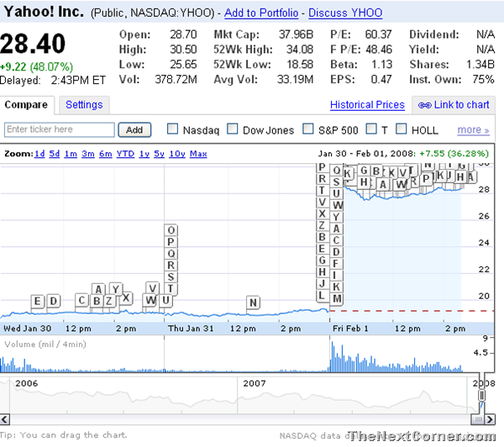504x447 pixels.
Task: Toggle the HOLL ticker checkbox
Action: [401, 129]
